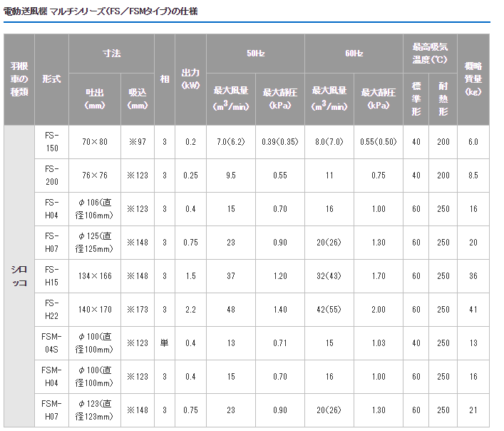Select the 概略質量(kg) column header

(x=473, y=79)
